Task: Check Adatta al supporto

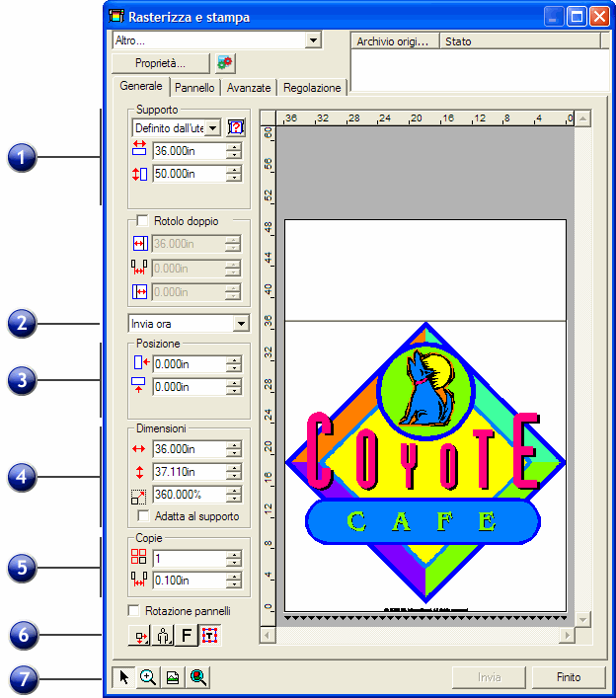Action: pos(143,516)
